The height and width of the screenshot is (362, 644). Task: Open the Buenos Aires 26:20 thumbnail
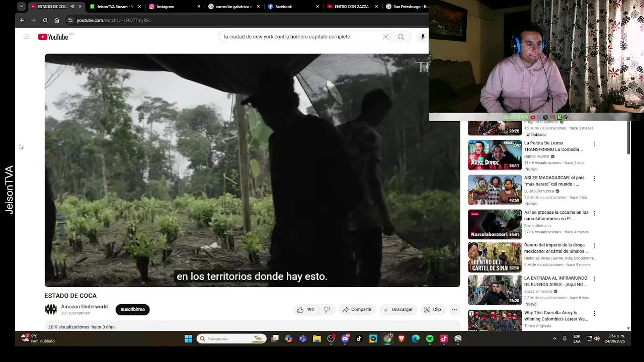click(x=495, y=290)
